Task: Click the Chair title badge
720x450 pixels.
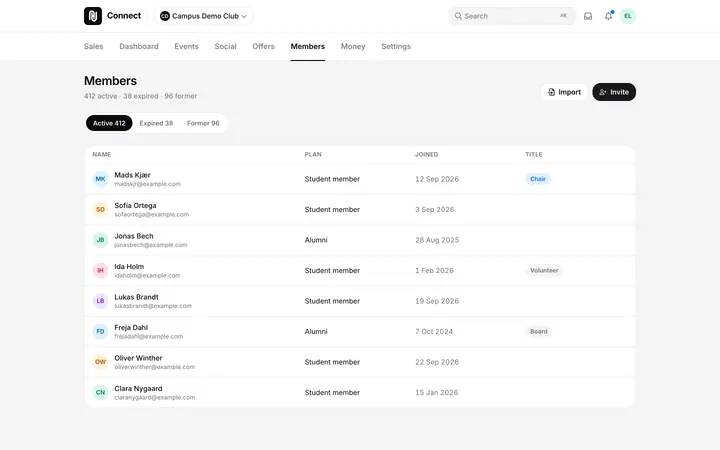Action: (538, 179)
